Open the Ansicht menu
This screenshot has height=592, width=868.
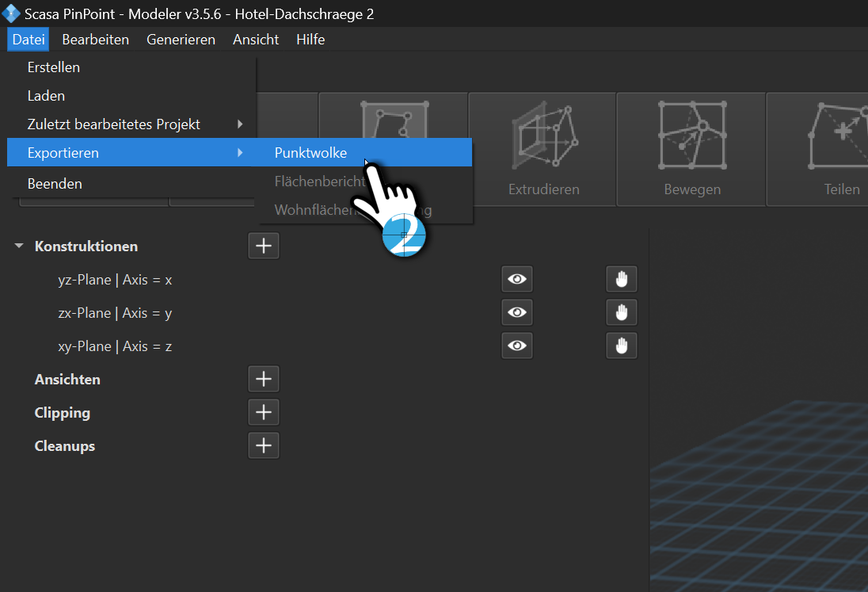(x=256, y=40)
